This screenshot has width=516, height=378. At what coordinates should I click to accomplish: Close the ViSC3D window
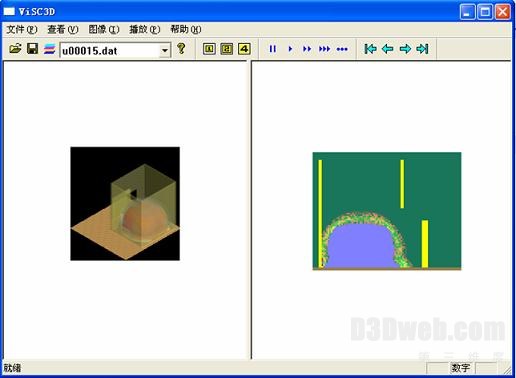click(503, 12)
